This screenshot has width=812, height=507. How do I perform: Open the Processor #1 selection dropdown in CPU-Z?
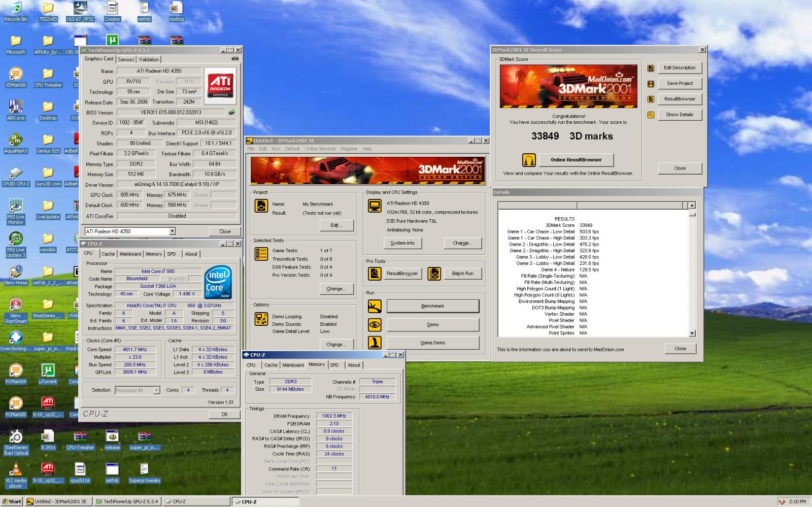[156, 390]
